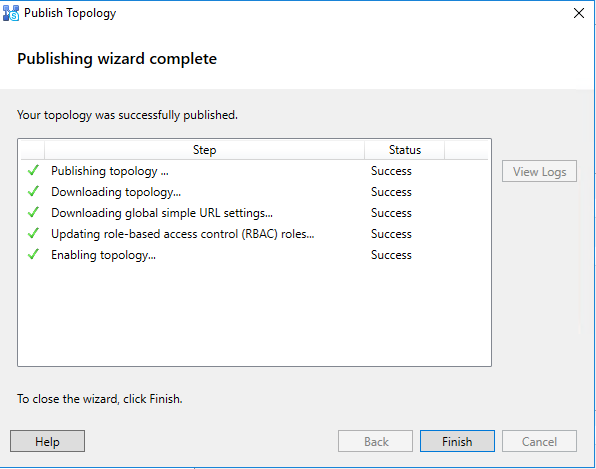596x469 pixels.
Task: Click the Cancel button
Action: coord(539,441)
